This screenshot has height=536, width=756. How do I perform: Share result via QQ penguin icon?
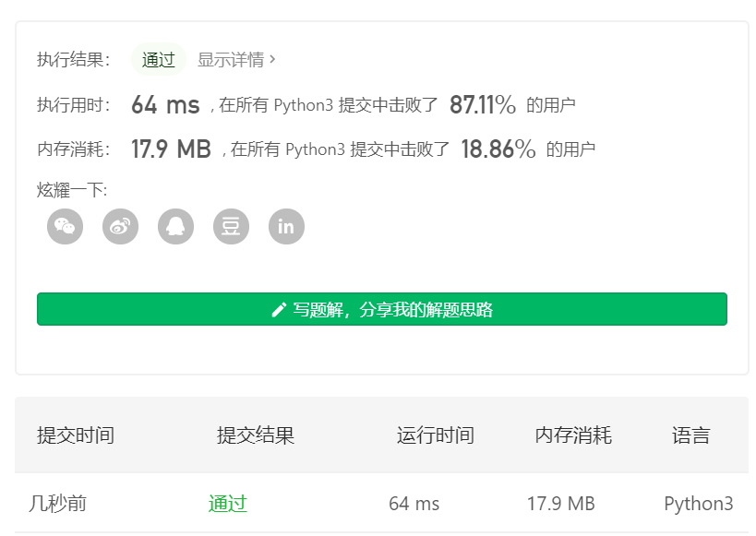click(176, 227)
